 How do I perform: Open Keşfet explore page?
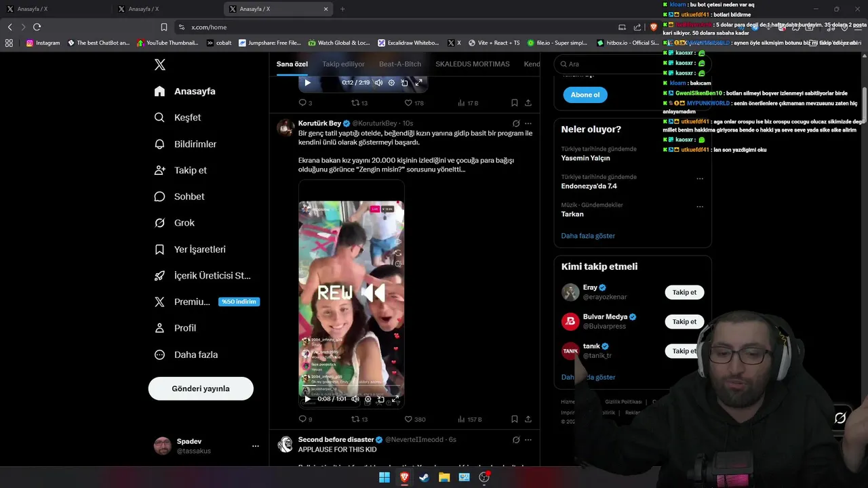[x=178, y=117]
